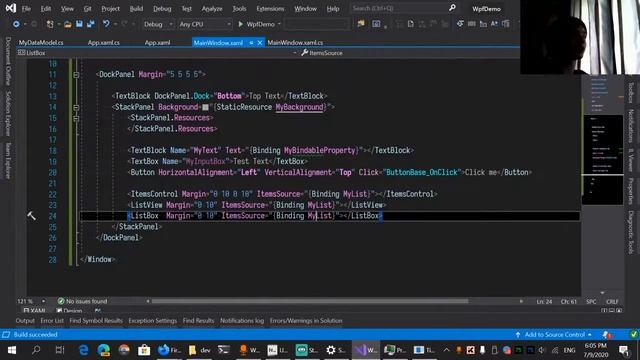Click the navigate backward toolbar icon

pyautogui.click(x=16, y=24)
